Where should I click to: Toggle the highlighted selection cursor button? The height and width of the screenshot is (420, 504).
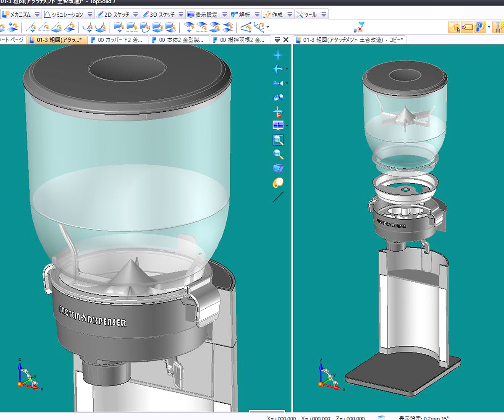click(454, 28)
